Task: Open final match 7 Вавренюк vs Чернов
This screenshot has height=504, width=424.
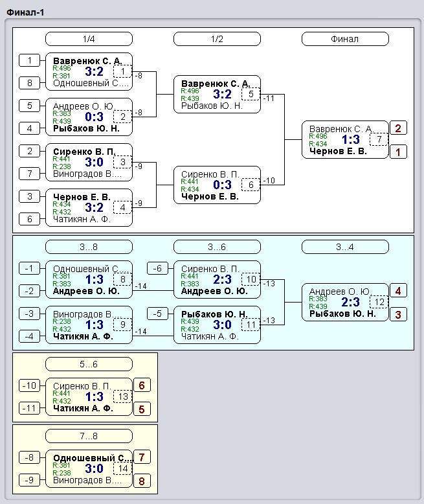Action: coord(345,140)
